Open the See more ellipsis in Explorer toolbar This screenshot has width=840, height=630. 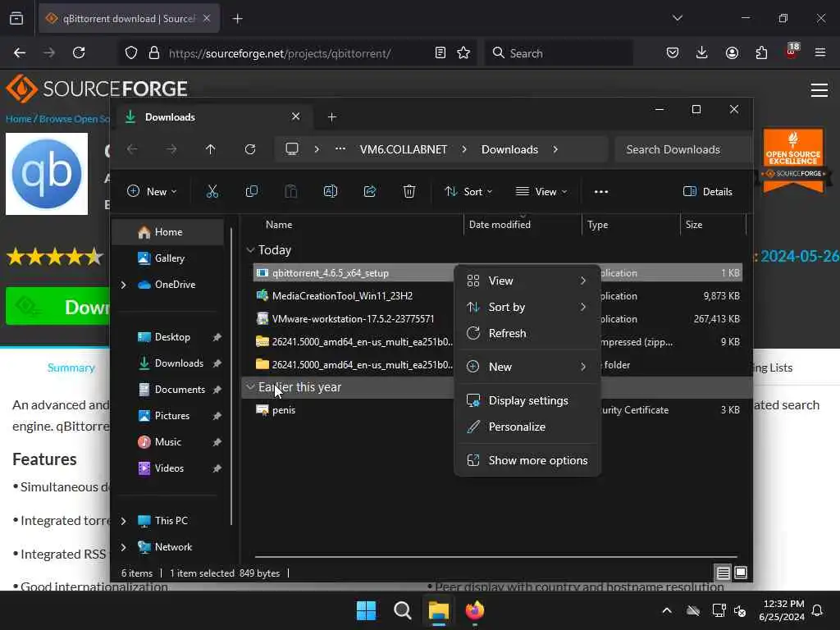(x=601, y=192)
